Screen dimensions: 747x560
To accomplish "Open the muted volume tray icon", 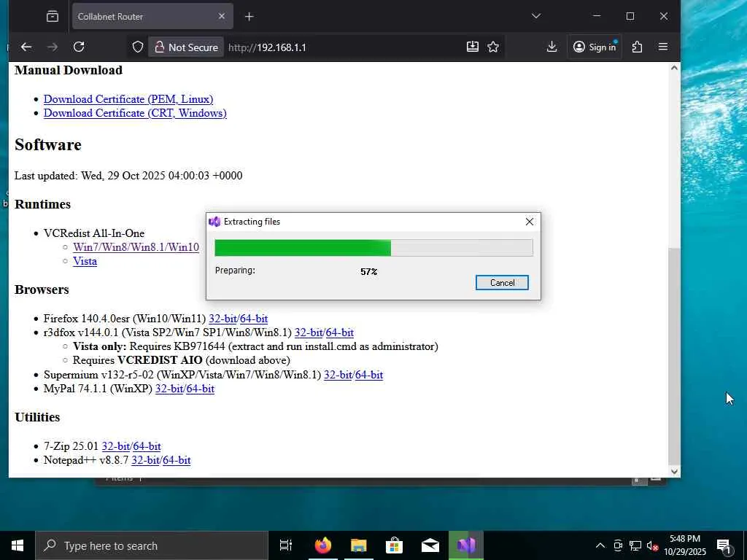I will [x=653, y=545].
